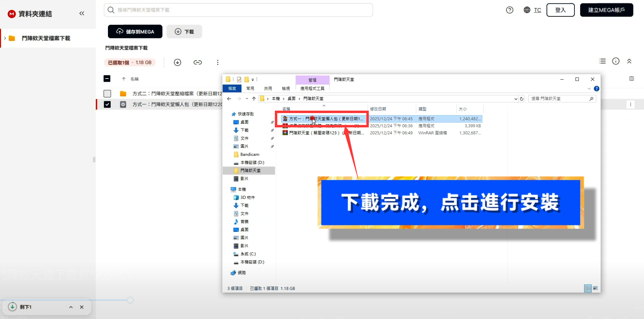This screenshot has width=644, height=319.
Task: Switch to list view layout icon
Action: coord(602,61)
